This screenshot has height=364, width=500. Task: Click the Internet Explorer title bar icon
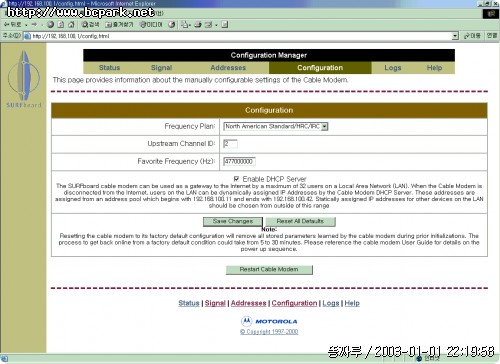click(x=3, y=3)
